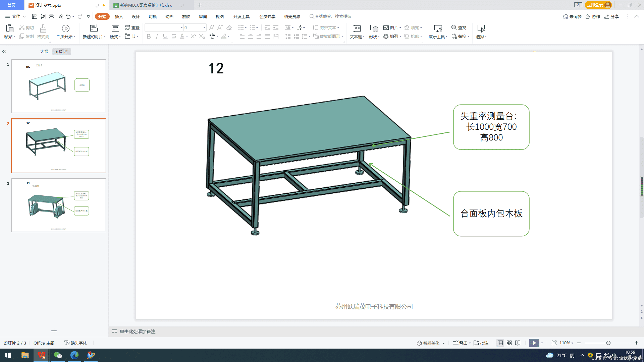Start slideshow from current slide (当页开始)
The width and height of the screenshot is (644, 362).
(x=66, y=32)
